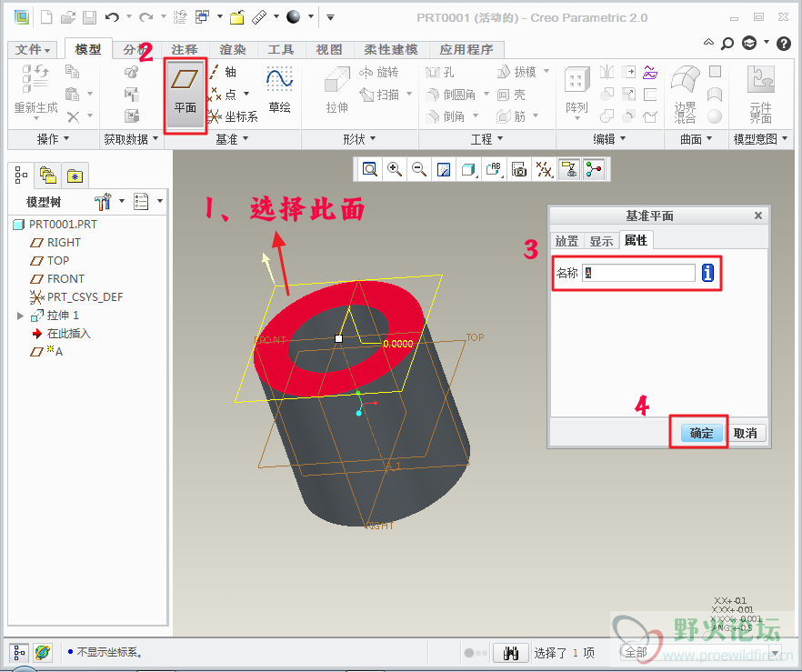The width and height of the screenshot is (802, 672).
Task: Click the Repaint screen icon
Action: point(444,169)
